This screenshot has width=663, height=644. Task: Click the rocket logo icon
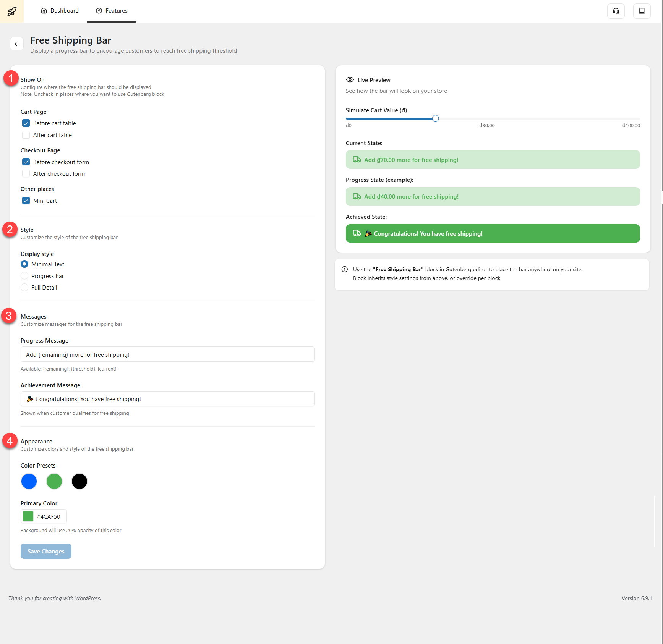(x=12, y=11)
